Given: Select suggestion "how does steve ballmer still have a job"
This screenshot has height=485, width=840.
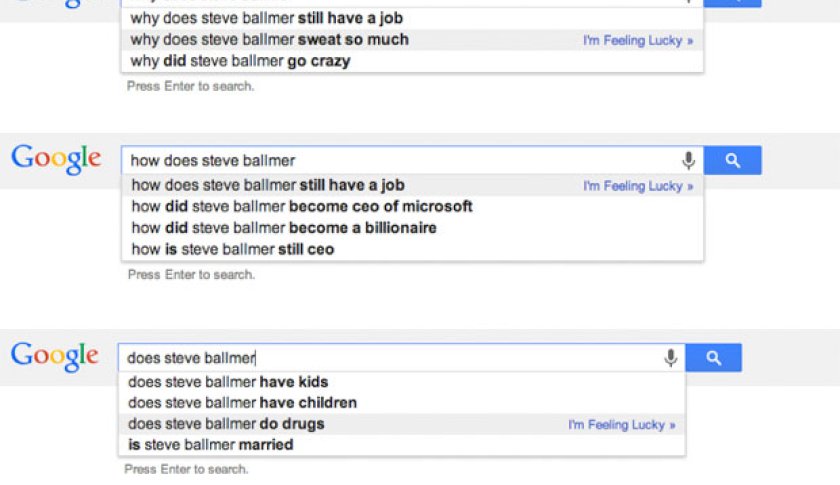Looking at the screenshot, I should click(268, 185).
